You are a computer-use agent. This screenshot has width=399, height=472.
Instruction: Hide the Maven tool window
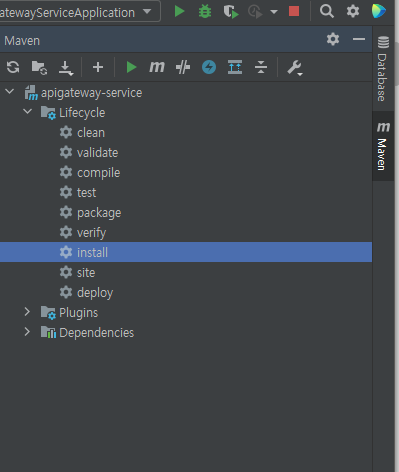[359, 39]
